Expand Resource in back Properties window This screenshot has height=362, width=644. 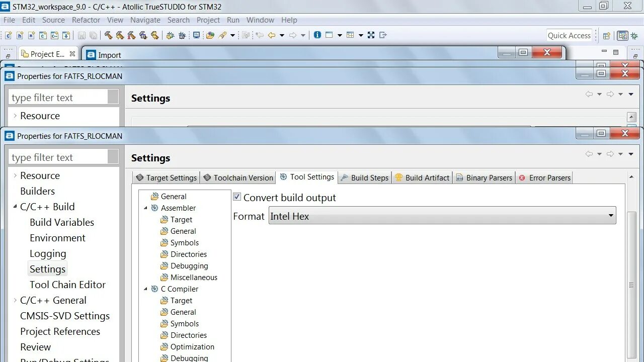pos(15,116)
